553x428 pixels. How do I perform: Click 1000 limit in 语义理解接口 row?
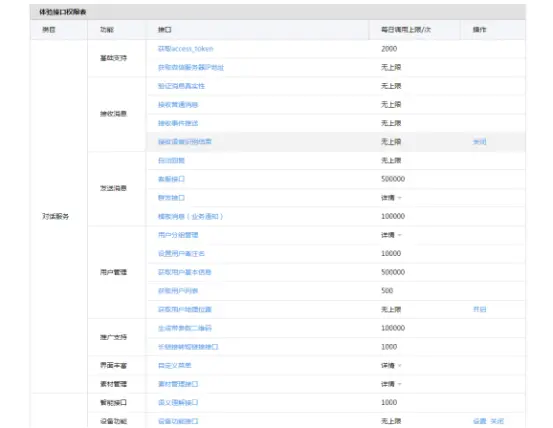point(389,403)
